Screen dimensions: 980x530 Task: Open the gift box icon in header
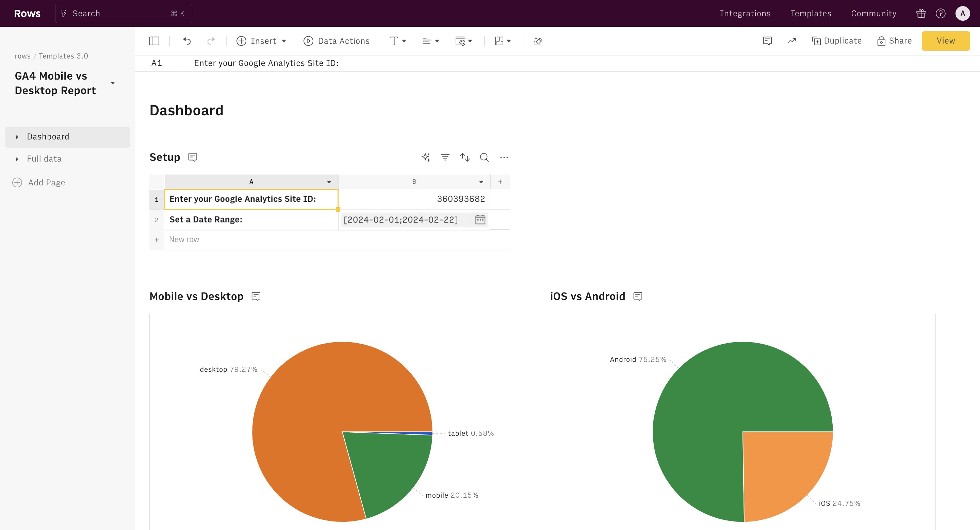tap(921, 13)
